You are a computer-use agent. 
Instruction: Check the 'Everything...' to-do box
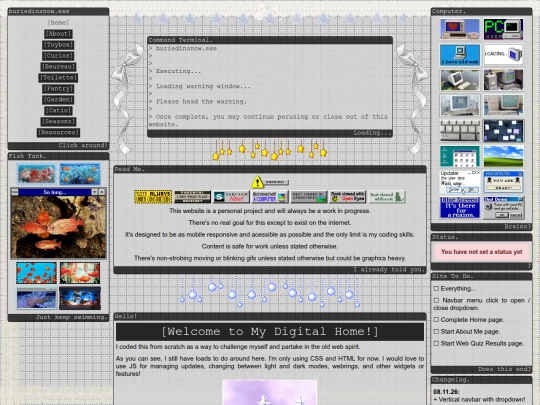pyautogui.click(x=436, y=288)
